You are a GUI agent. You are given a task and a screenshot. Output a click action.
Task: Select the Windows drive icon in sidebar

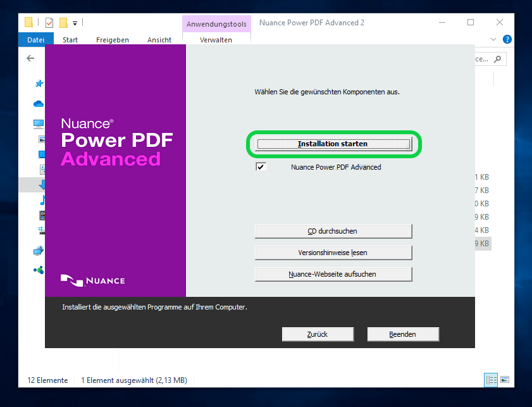[41, 230]
